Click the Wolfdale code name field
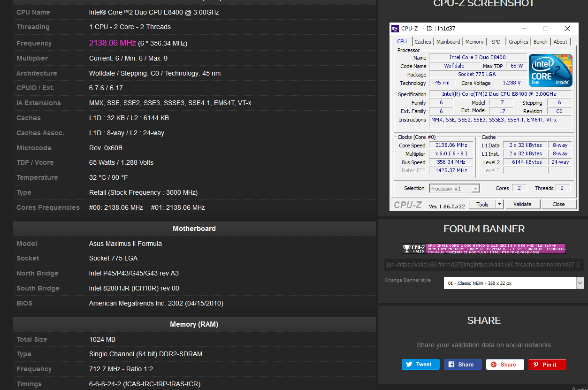588x390 pixels. tap(454, 66)
